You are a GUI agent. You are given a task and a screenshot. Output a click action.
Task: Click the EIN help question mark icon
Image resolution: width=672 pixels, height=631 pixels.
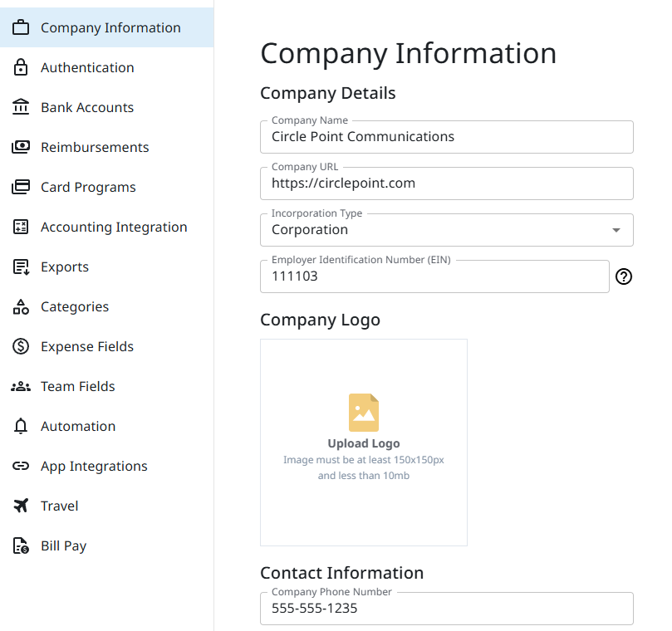pyautogui.click(x=623, y=276)
